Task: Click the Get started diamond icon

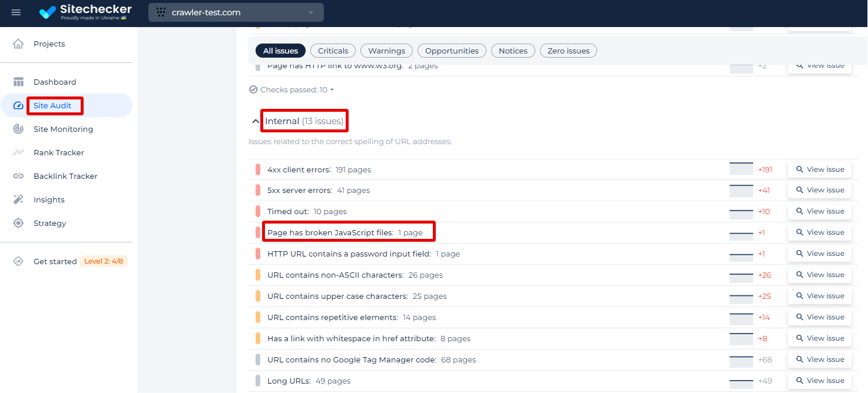Action: click(x=18, y=261)
